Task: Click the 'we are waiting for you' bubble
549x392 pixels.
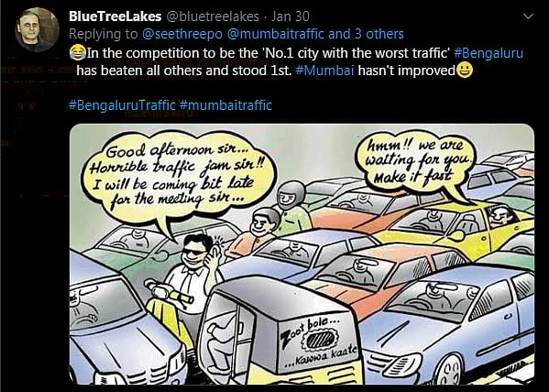Action: click(416, 161)
